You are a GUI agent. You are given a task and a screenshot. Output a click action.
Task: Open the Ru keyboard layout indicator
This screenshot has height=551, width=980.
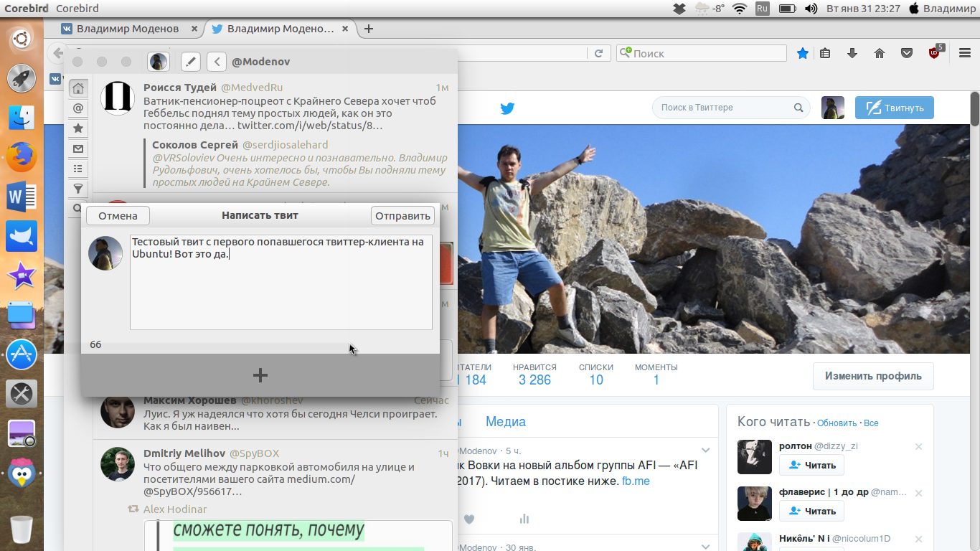coord(762,9)
